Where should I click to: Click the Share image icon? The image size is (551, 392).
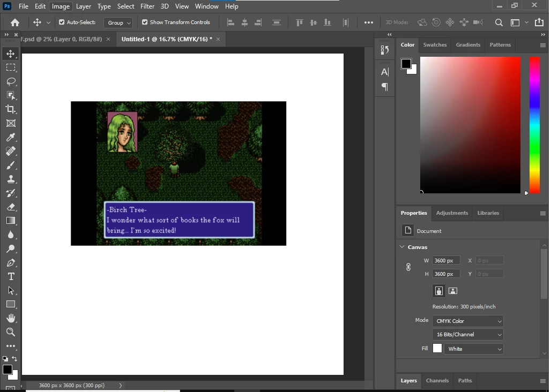coord(539,22)
